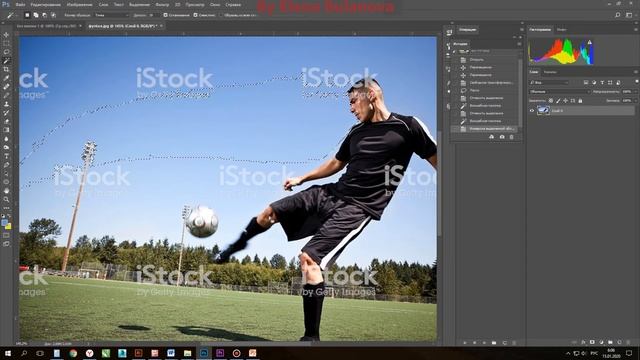This screenshot has width=640, height=360.
Task: Select the Magic Wand tool
Action: [6, 61]
